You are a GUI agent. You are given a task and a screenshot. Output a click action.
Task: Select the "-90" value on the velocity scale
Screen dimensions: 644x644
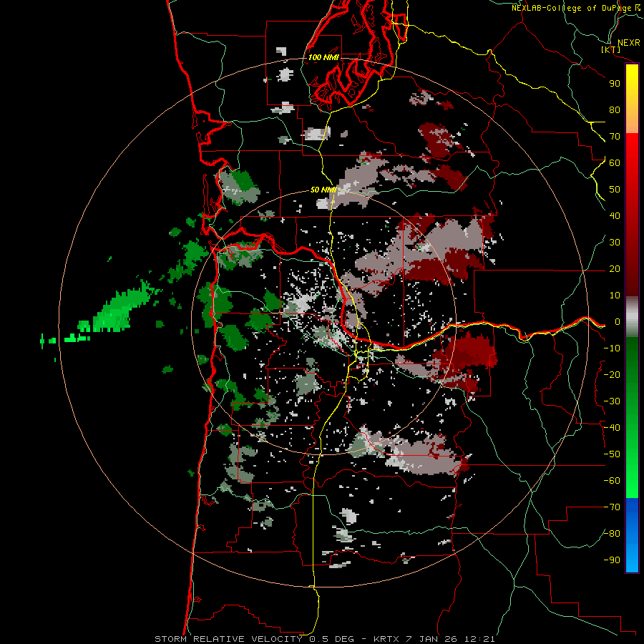click(x=612, y=560)
